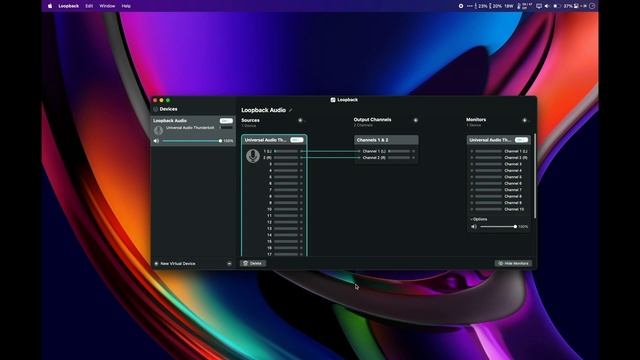Adjust the monitor volume slider under Options

click(x=498, y=227)
